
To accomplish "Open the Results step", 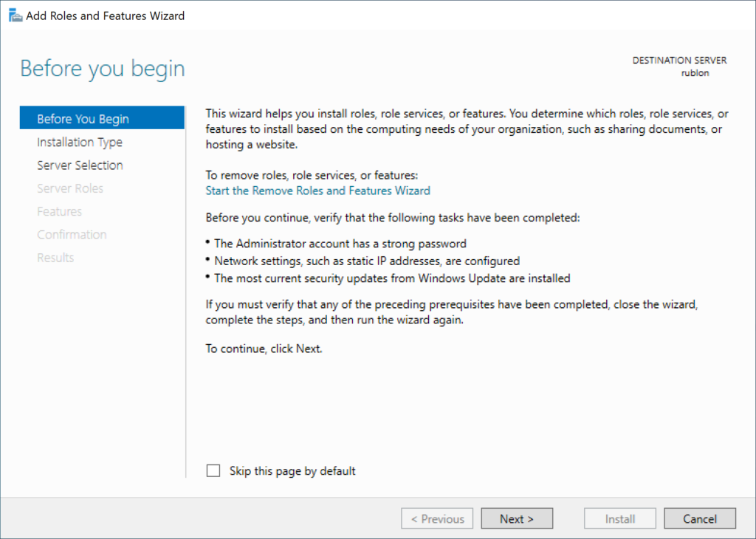I will [x=55, y=257].
